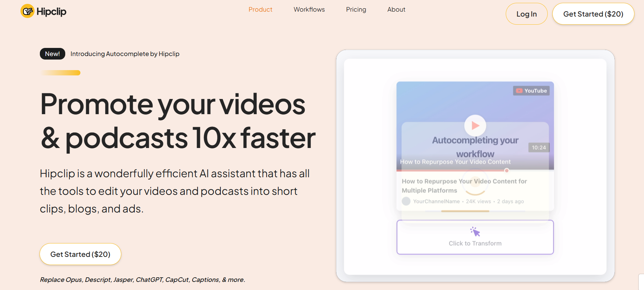Click the channel avatar beside YourChannelName

[x=406, y=201]
